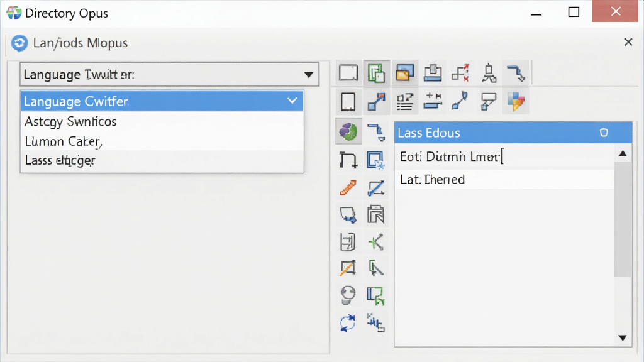Click the orange ruler icon
The height and width of the screenshot is (362, 644).
pyautogui.click(x=348, y=187)
